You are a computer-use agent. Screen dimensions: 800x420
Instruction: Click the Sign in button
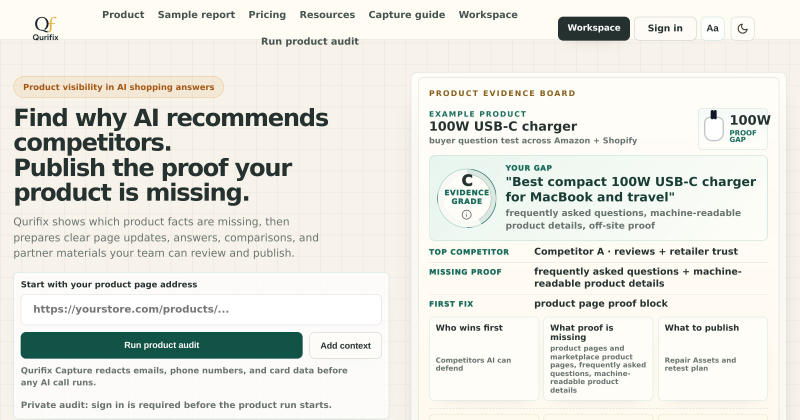click(665, 29)
